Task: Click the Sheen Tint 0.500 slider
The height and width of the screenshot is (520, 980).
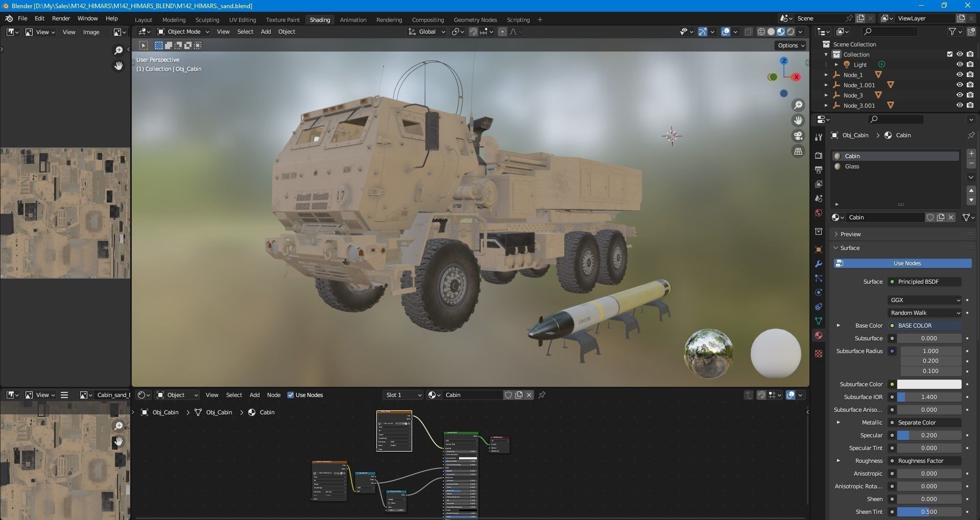Action: (929, 512)
